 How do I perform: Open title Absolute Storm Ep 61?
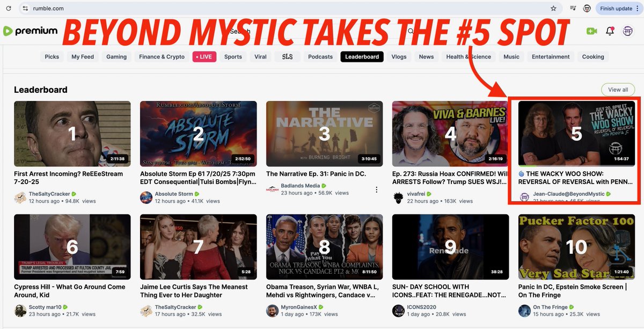[x=198, y=178]
